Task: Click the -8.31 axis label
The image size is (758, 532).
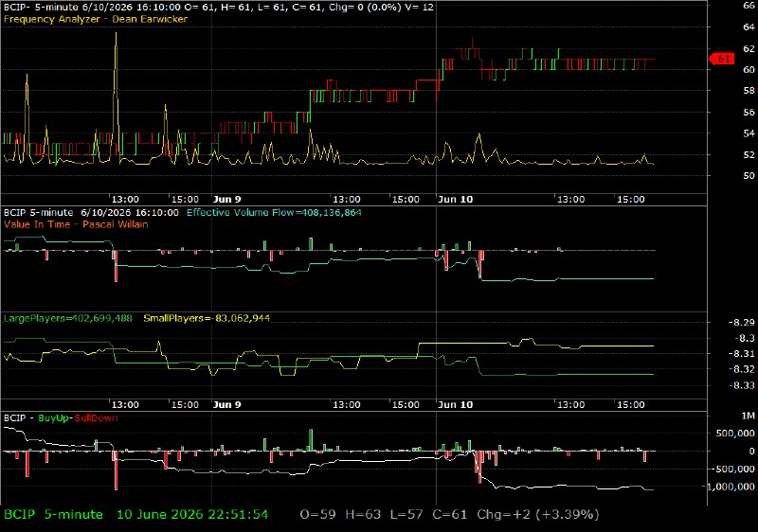Action: click(x=742, y=354)
